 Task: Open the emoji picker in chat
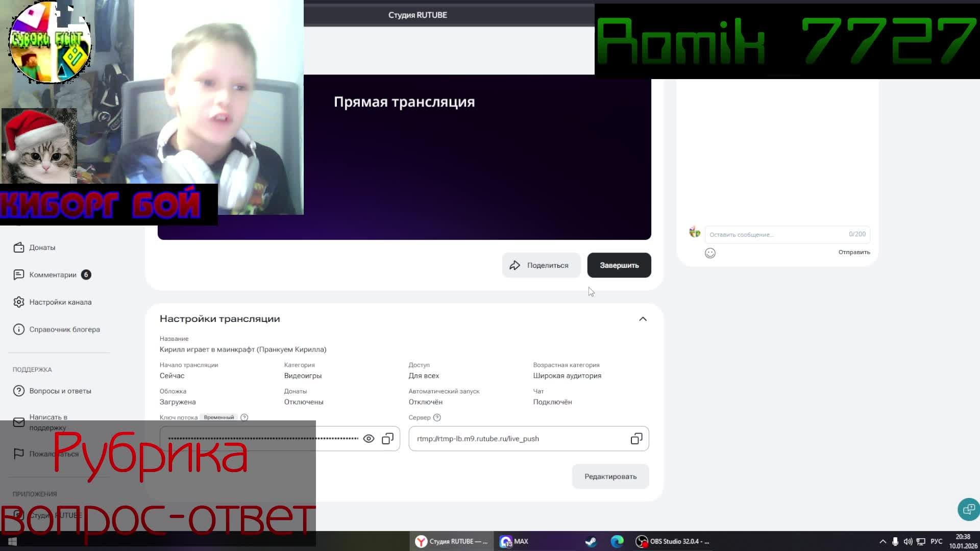pyautogui.click(x=710, y=253)
